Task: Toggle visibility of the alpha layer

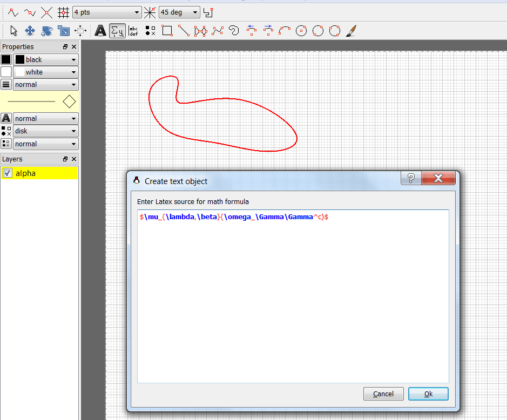Action: 8,173
